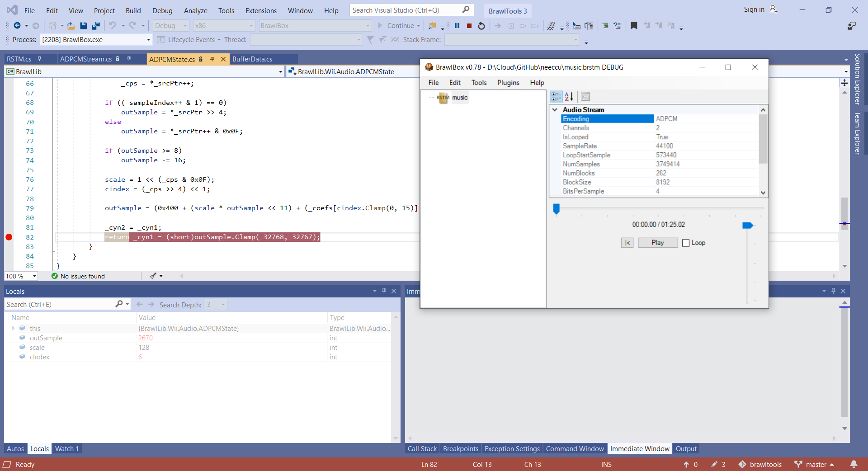The image size is (868, 471).
Task: Toggle the breakpoint on line 82
Action: tap(9, 237)
